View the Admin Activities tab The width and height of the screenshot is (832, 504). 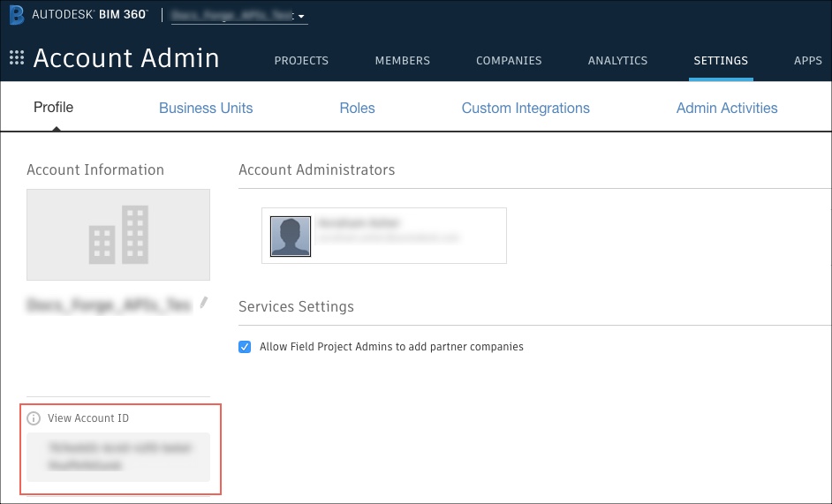coord(727,108)
